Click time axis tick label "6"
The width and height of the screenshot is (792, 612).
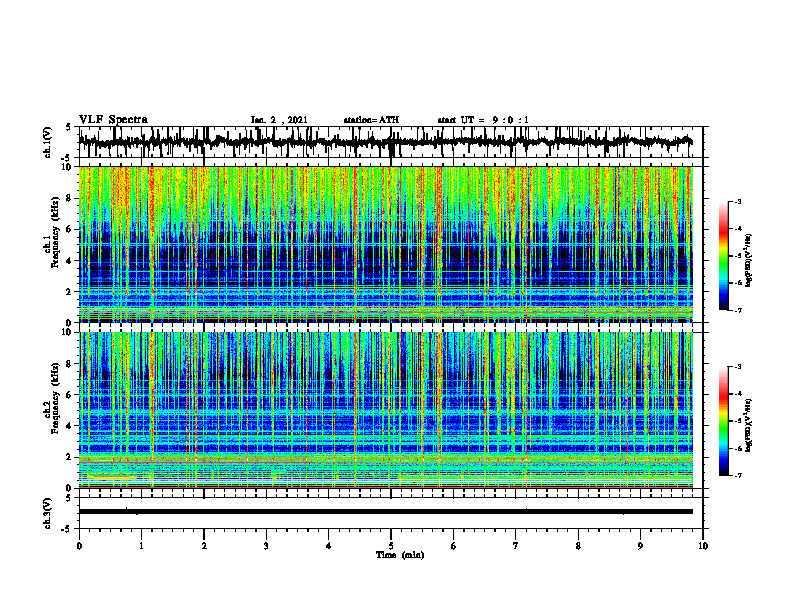pyautogui.click(x=454, y=546)
